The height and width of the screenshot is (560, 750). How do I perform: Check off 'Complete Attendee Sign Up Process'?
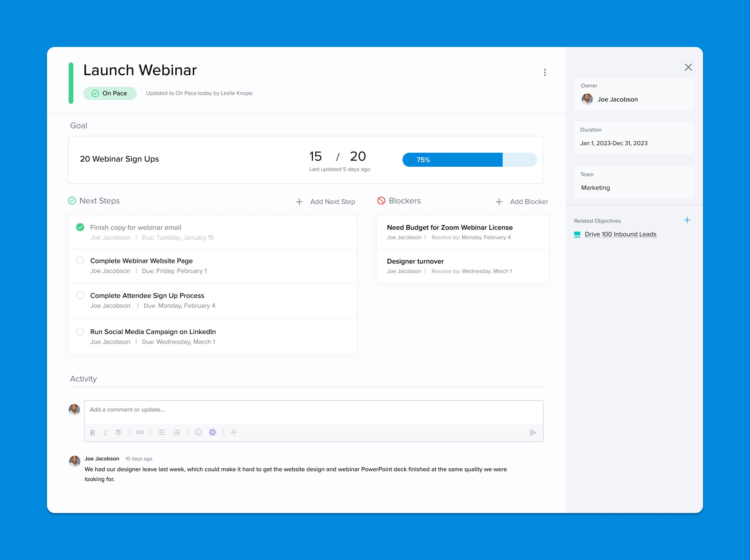pos(80,295)
